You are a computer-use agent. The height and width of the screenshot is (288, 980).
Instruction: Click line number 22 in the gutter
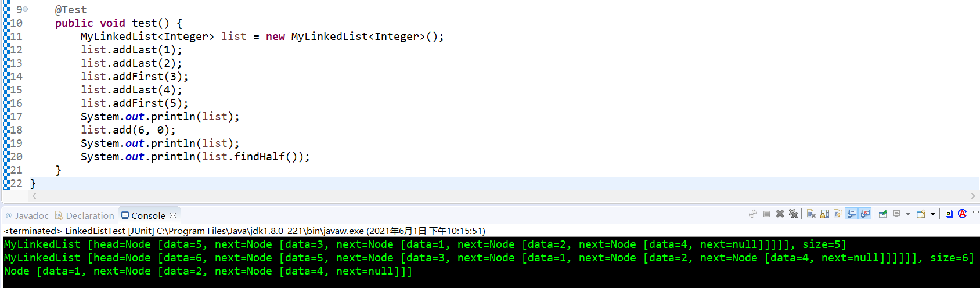(16, 183)
